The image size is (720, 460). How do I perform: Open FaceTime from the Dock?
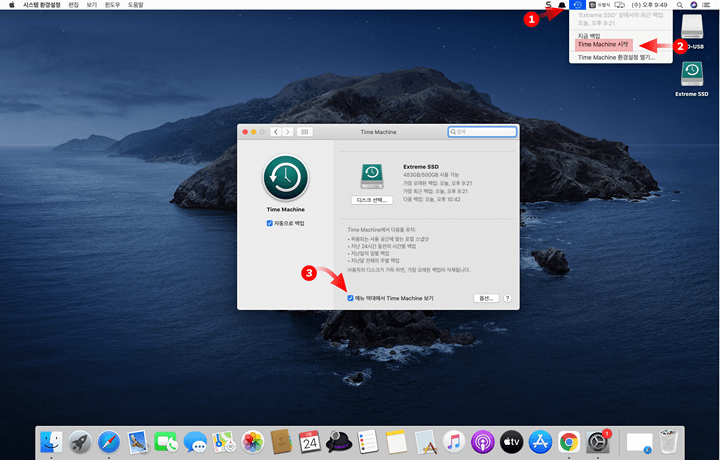click(x=166, y=442)
